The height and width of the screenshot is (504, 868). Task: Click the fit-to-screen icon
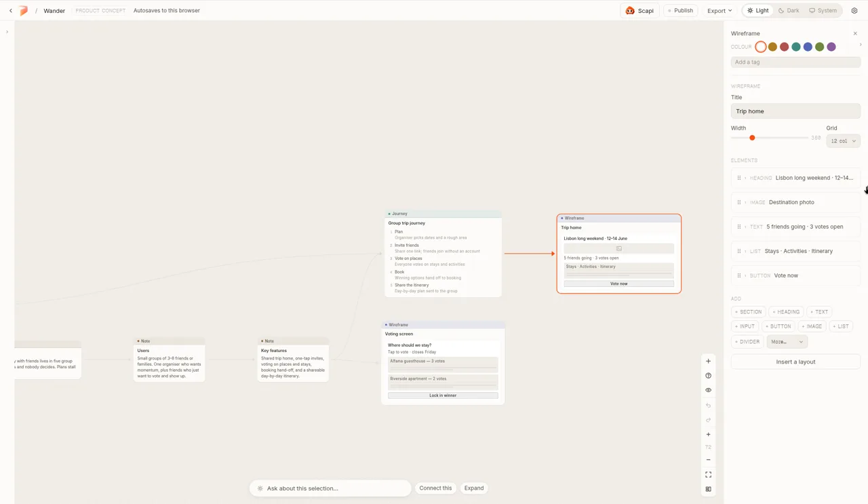708,475
